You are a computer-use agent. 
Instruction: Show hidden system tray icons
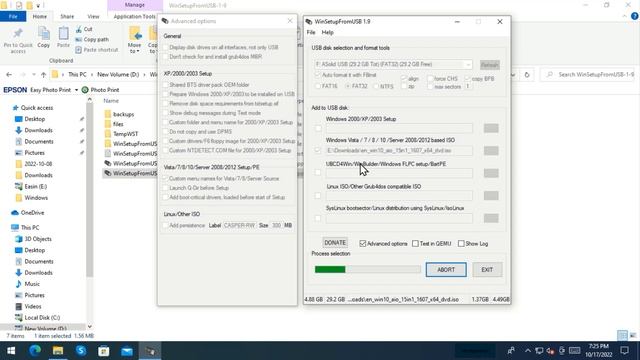coord(528,351)
